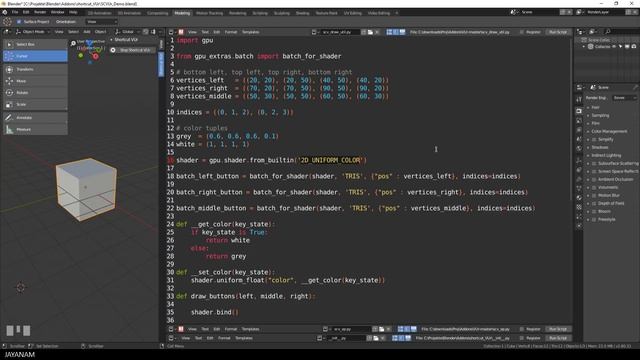The width and height of the screenshot is (640, 360).
Task: Select the Annotate tool
Action: click(x=35, y=118)
